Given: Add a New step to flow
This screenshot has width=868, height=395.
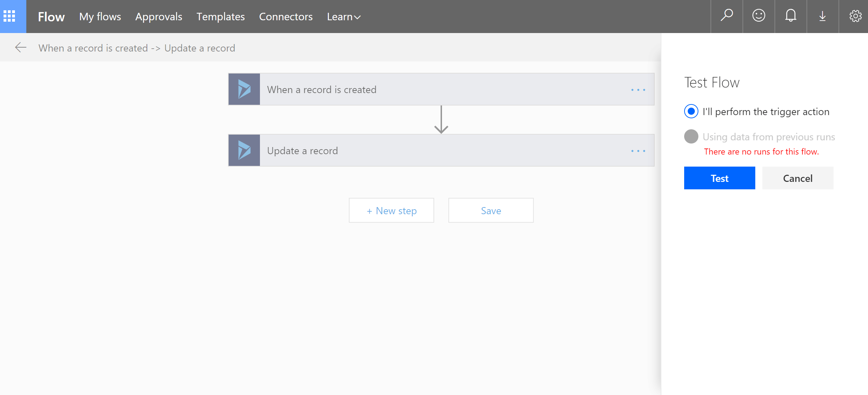Looking at the screenshot, I should click(x=391, y=211).
